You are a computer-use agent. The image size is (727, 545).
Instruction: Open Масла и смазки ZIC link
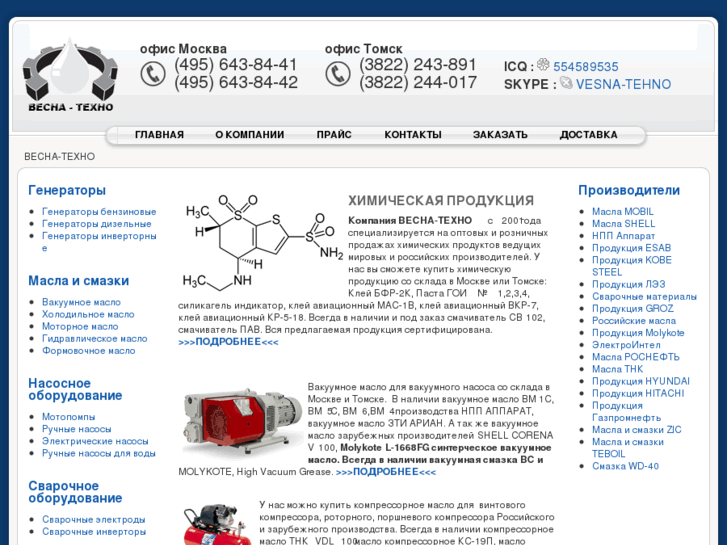[637, 430]
